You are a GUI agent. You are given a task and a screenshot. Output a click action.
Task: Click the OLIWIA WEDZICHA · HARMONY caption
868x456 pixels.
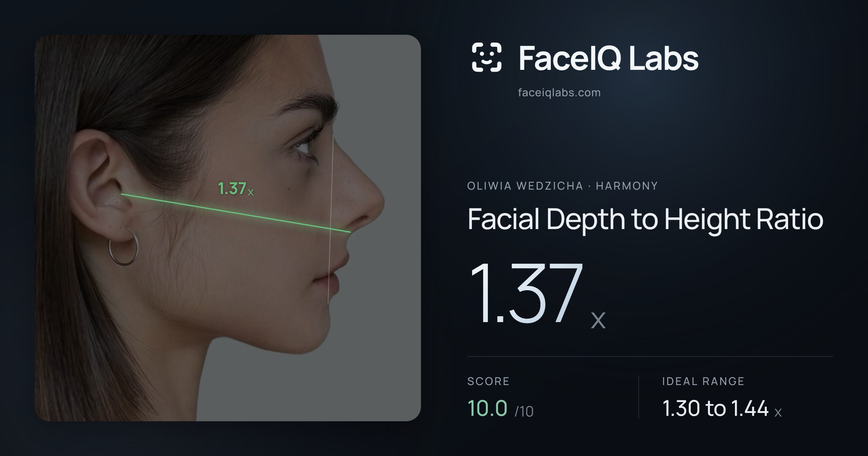562,186
